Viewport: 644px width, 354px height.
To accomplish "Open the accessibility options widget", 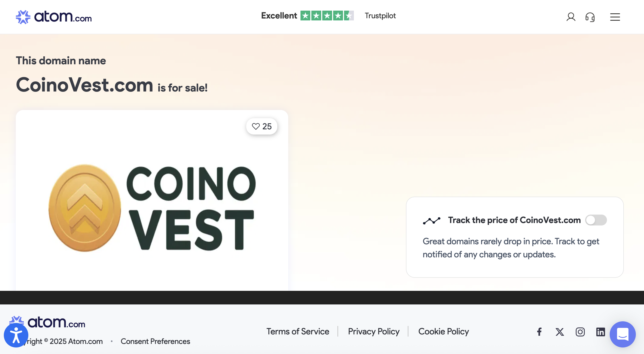I will tap(16, 335).
